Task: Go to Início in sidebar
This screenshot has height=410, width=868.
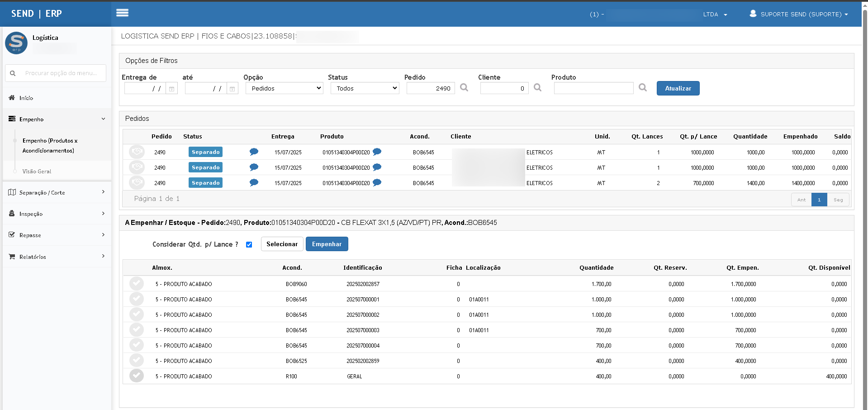Action: point(57,98)
